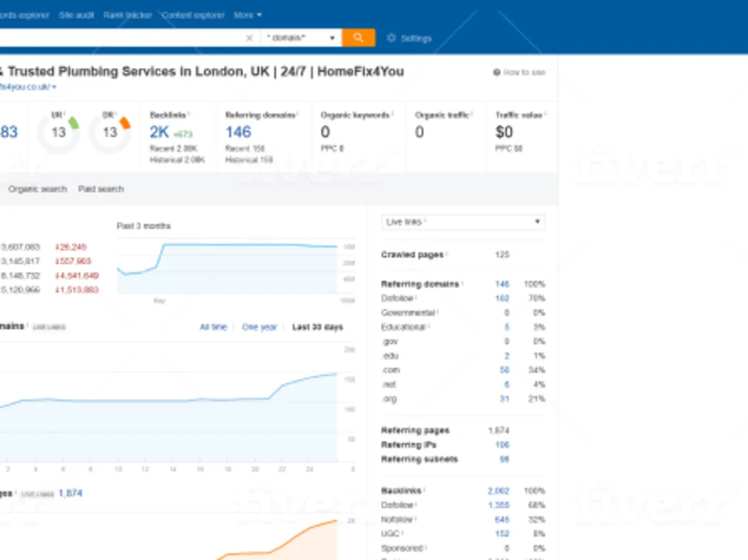Click the Nofollow backlinks count

pos(503,519)
